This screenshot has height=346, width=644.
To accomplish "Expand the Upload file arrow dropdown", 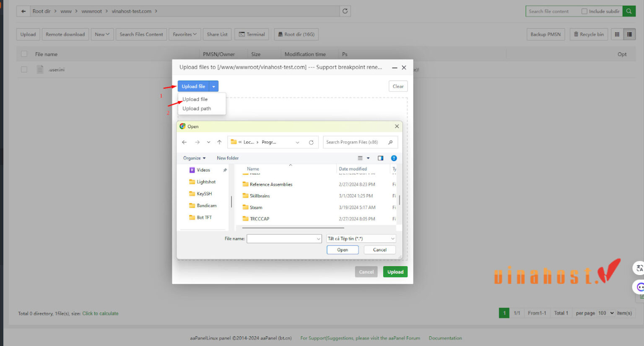I will click(214, 86).
